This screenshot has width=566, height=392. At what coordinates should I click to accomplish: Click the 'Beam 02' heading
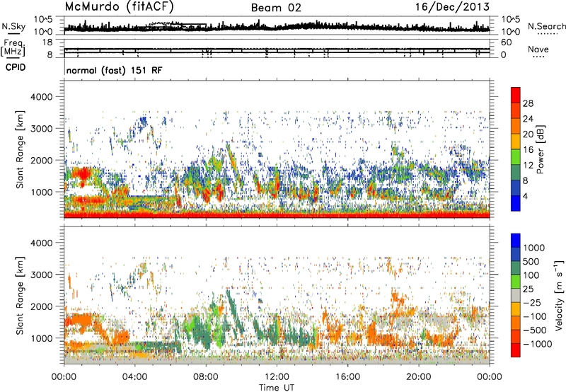coord(276,8)
